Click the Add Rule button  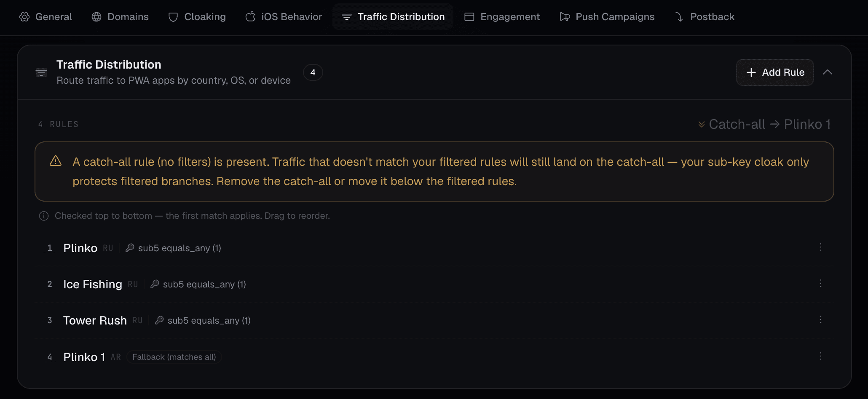[x=775, y=72]
